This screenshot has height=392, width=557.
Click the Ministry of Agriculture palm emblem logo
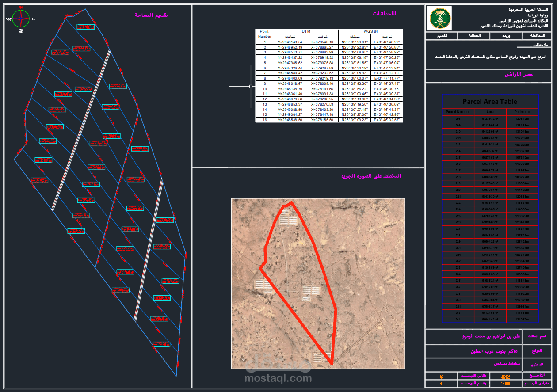pyautogui.click(x=439, y=19)
